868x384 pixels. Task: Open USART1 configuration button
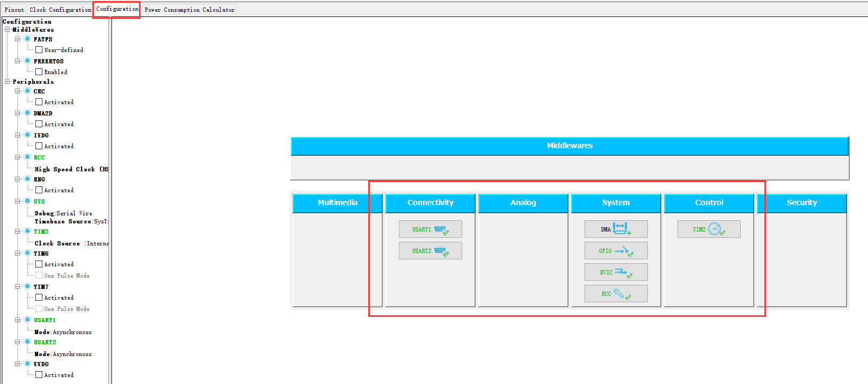(x=430, y=229)
